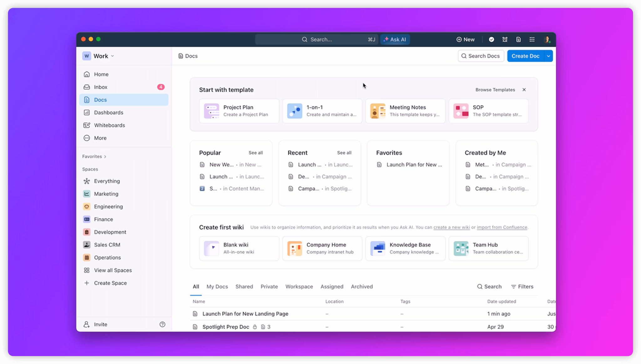Switch to the Assigned tab
This screenshot has width=641, height=364.
tap(332, 286)
